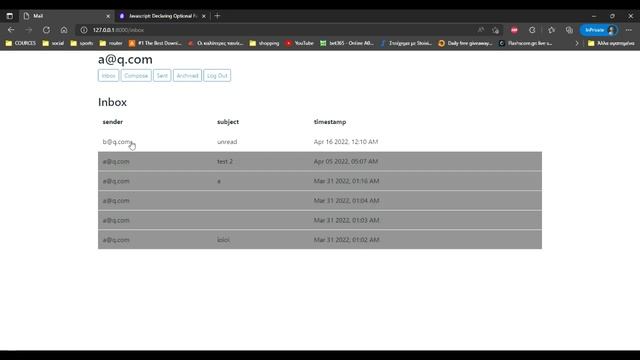Click the add-to-favorites star icon
Viewport: 640px width, 360px height.
496,30
